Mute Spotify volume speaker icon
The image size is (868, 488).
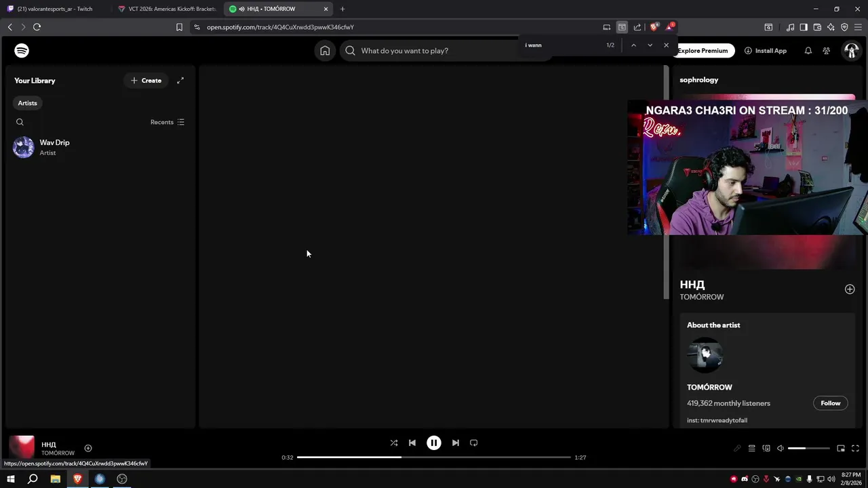(x=781, y=448)
